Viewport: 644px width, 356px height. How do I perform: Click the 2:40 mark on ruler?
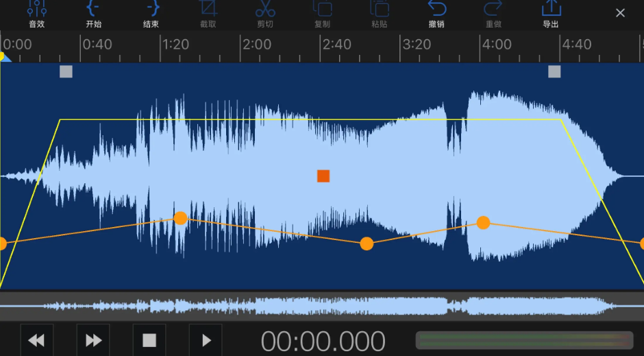[337, 45]
